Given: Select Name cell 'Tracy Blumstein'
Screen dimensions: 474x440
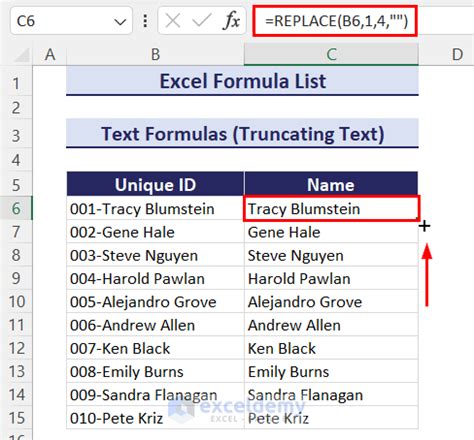Looking at the screenshot, I should 331,208.
